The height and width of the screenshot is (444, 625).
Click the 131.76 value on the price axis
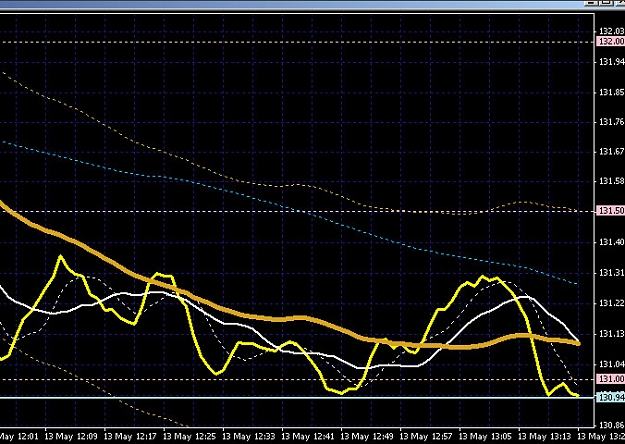[x=612, y=122]
